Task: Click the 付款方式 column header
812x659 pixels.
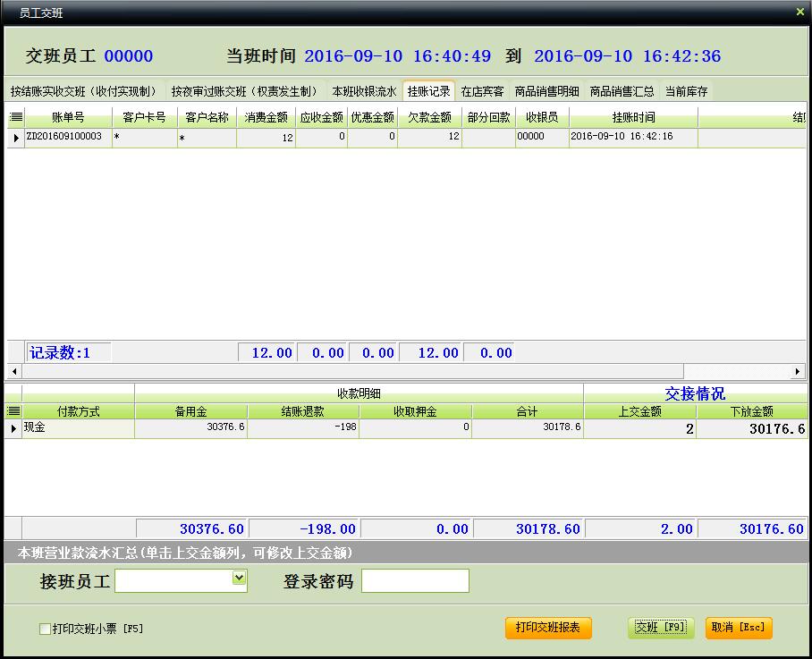Action: [78, 411]
